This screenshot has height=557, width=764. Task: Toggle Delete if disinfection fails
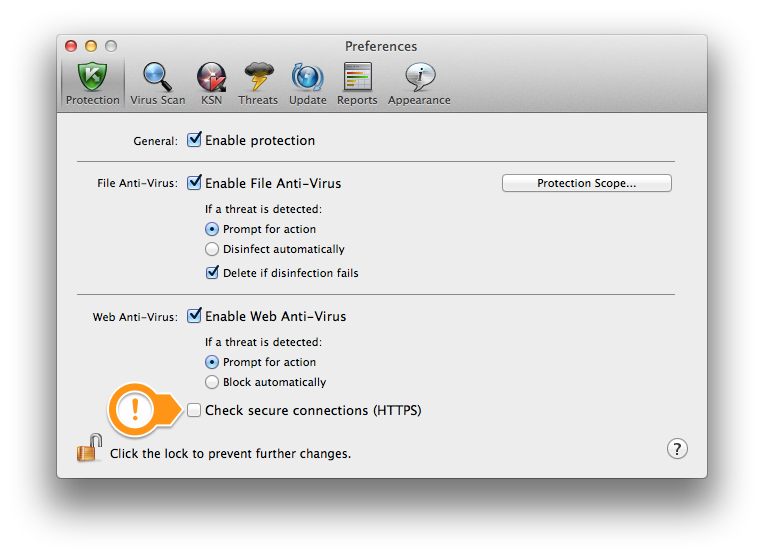212,272
